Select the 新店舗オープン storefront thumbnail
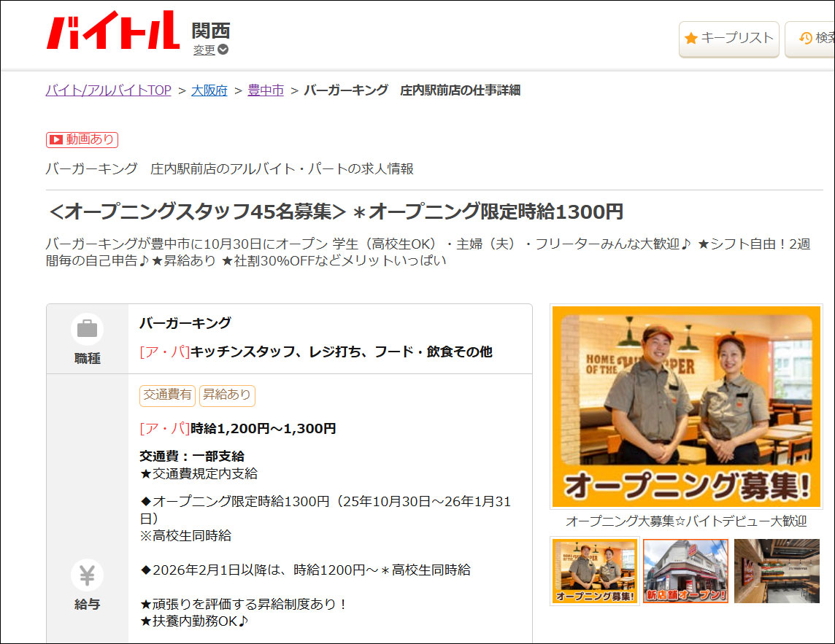The width and height of the screenshot is (835, 644). coord(685,571)
